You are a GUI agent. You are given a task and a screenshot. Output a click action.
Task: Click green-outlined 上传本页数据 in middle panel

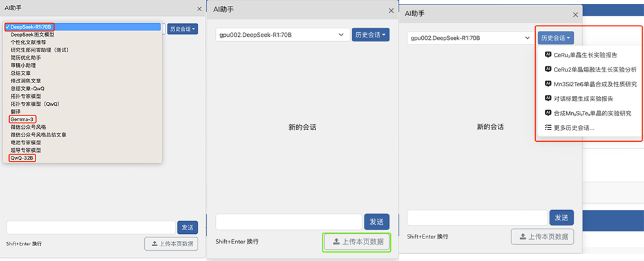click(x=357, y=242)
